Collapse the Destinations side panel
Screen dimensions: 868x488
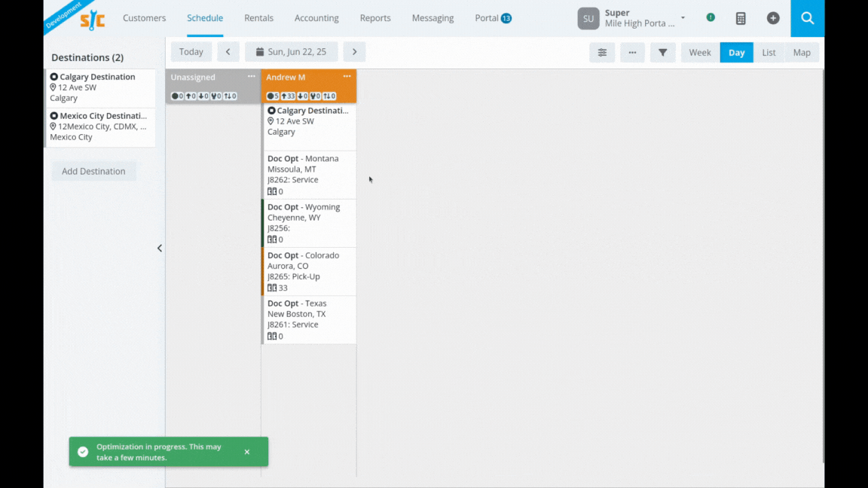point(160,248)
